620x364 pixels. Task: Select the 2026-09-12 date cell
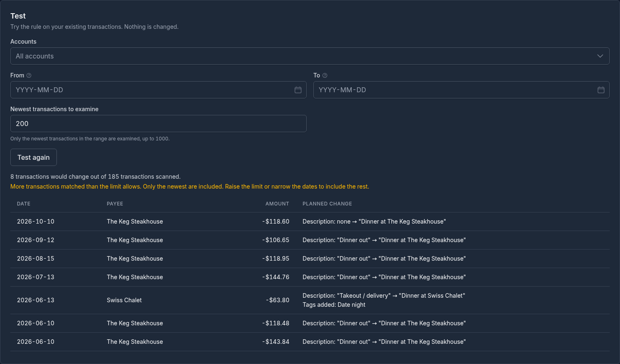35,240
